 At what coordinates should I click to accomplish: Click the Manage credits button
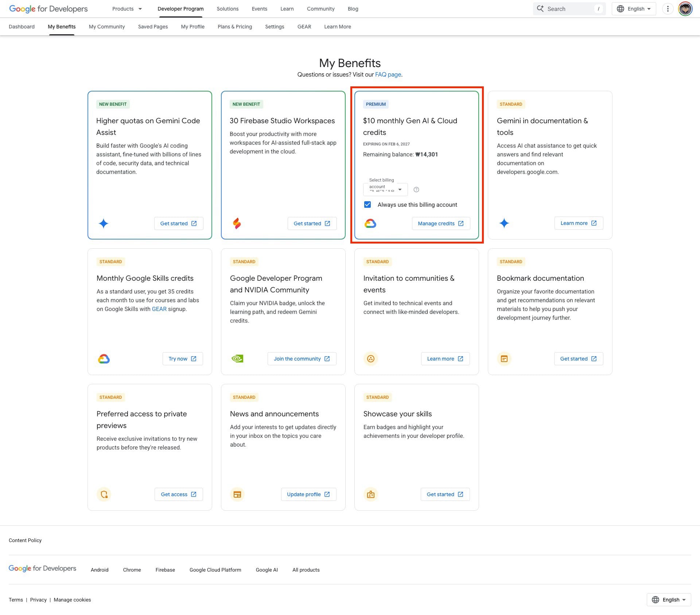click(441, 223)
